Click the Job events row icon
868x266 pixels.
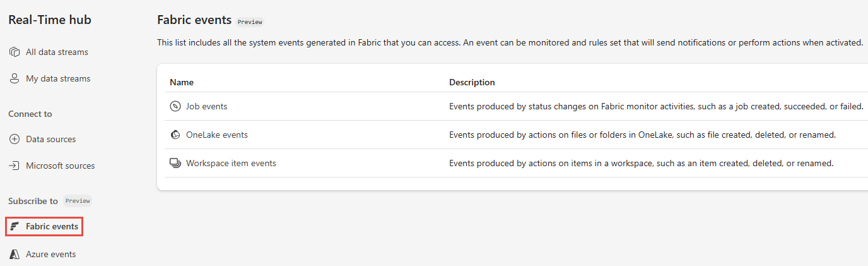tap(175, 107)
